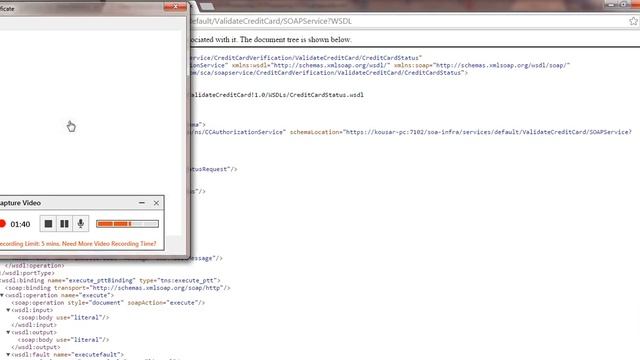The height and width of the screenshot is (360, 640).
Task: Close the Certificate dialog window
Action: 175,7
